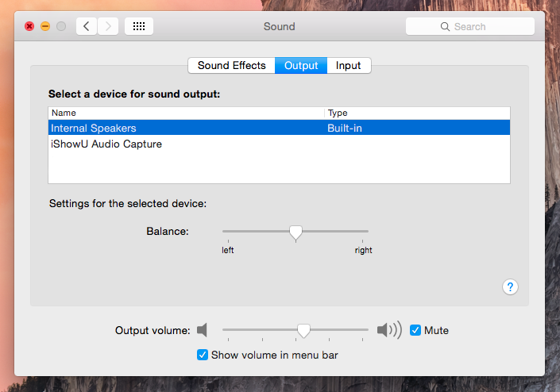The width and height of the screenshot is (560, 392).
Task: Show all preferences grid button
Action: (x=139, y=26)
